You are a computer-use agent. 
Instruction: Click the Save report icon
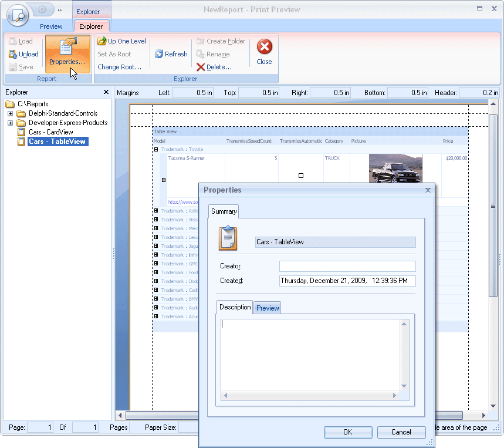[13, 67]
